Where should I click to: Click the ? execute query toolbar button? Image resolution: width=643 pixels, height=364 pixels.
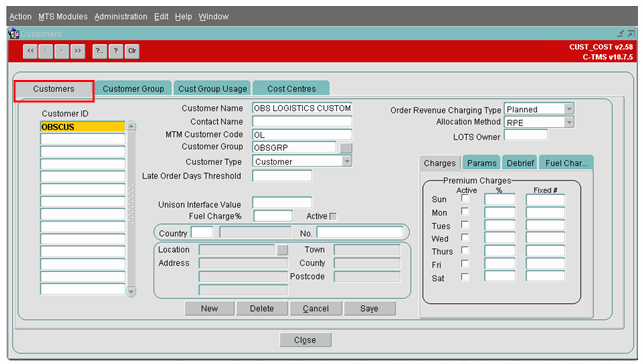116,51
